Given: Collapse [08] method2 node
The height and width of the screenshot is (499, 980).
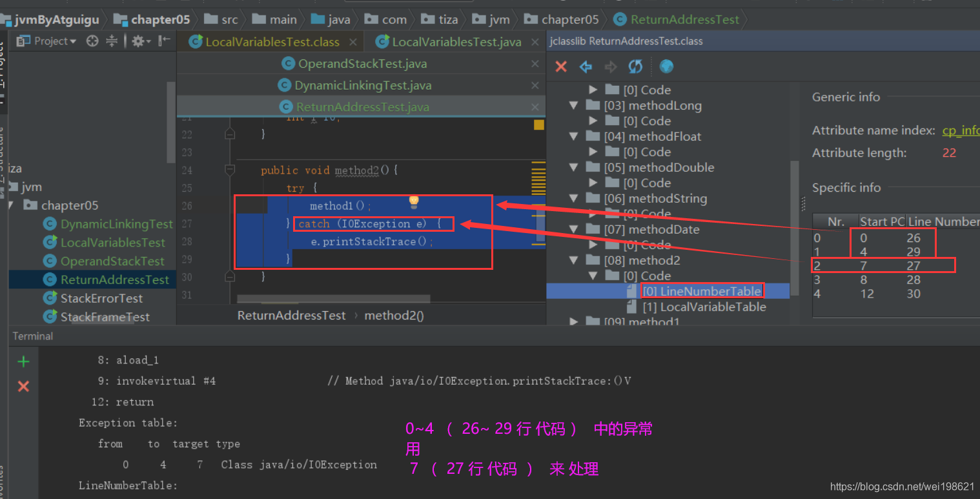Looking at the screenshot, I should 573,260.
